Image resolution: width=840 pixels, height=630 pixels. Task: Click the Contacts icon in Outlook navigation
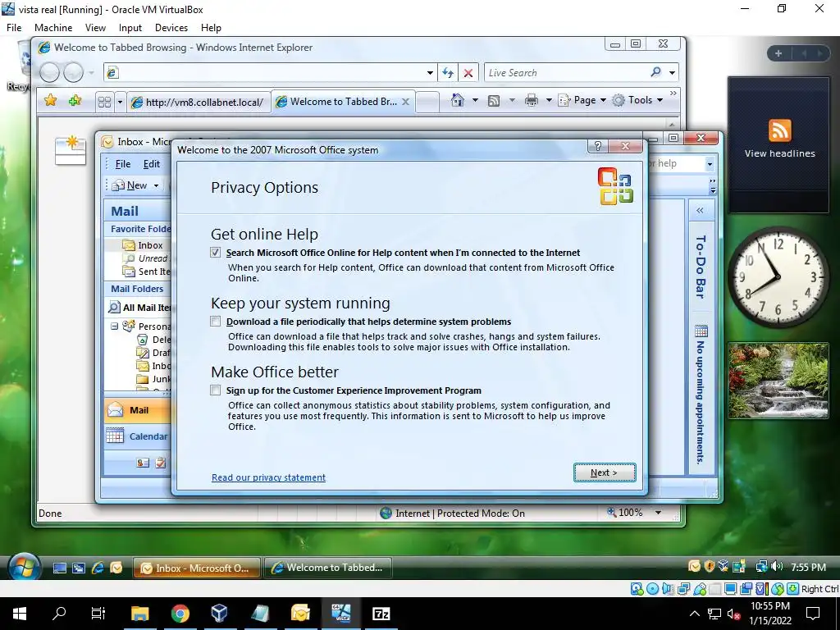143,463
